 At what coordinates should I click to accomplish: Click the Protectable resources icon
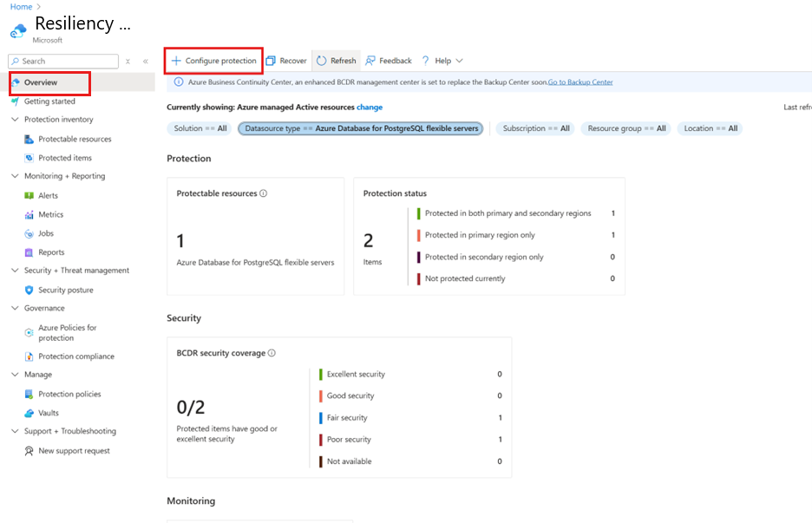click(29, 140)
